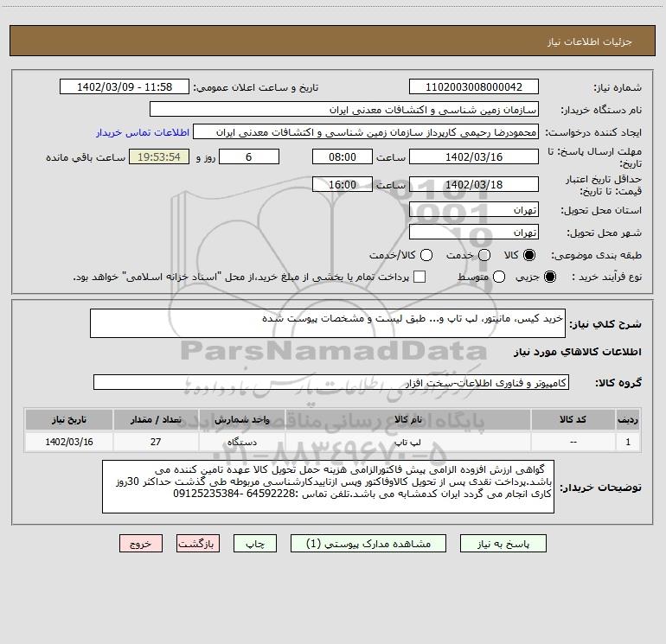This screenshot has width=666, height=644.
Task: Click the reply deadline date 1402/03/16 field
Action: [474, 156]
